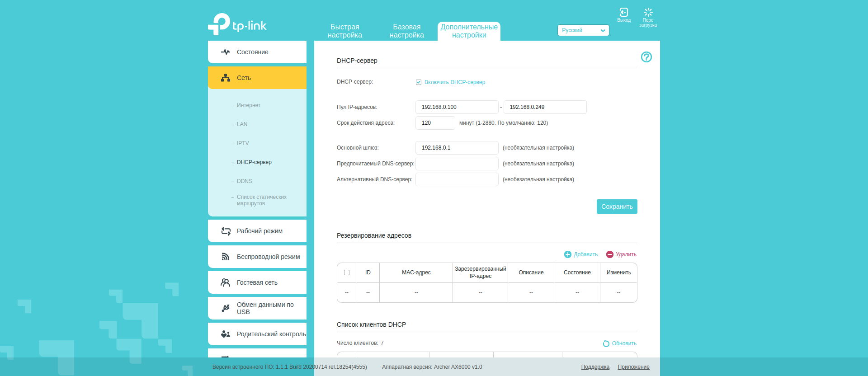Check the select-all box in reservation table
The width and height of the screenshot is (868, 376).
pyautogui.click(x=347, y=273)
